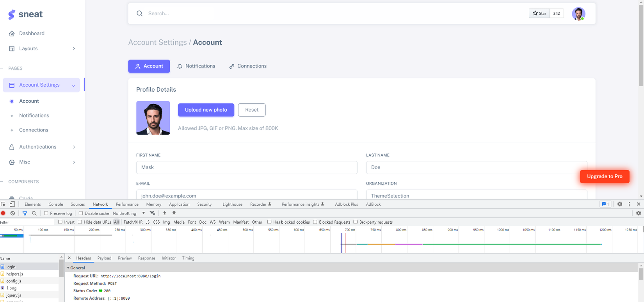The width and height of the screenshot is (644, 302).
Task: Open Notifications link in sidebar submenu
Action: [34, 115]
